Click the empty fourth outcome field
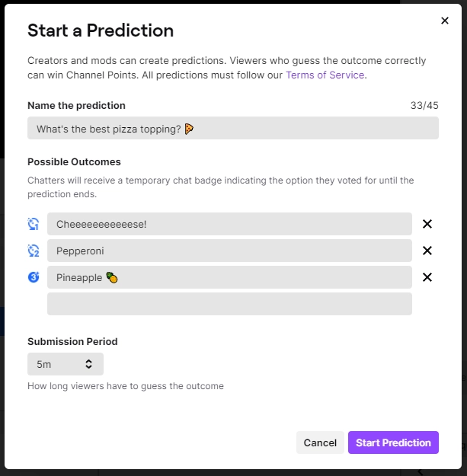The height and width of the screenshot is (476, 467). 229,304
